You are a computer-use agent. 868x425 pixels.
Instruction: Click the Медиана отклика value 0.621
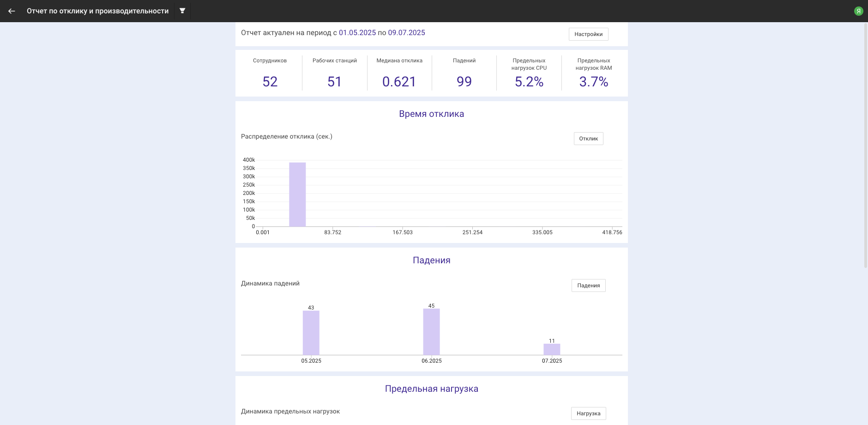click(399, 82)
